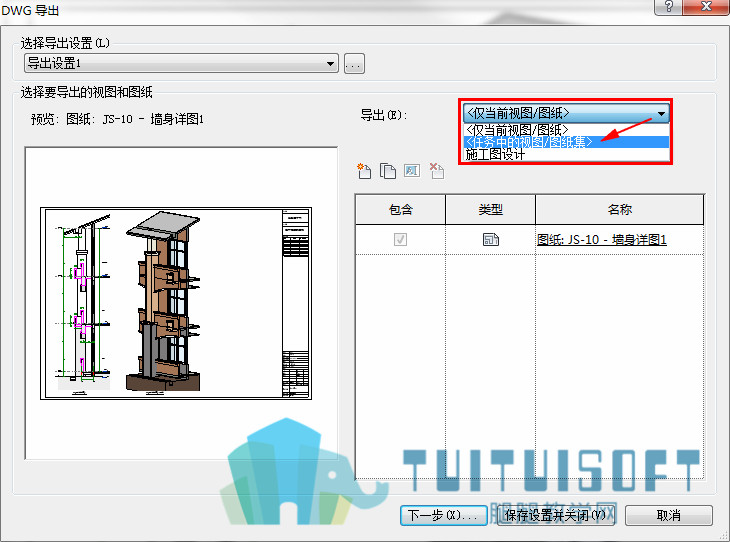Click the 导出 combo box arrow

click(661, 114)
